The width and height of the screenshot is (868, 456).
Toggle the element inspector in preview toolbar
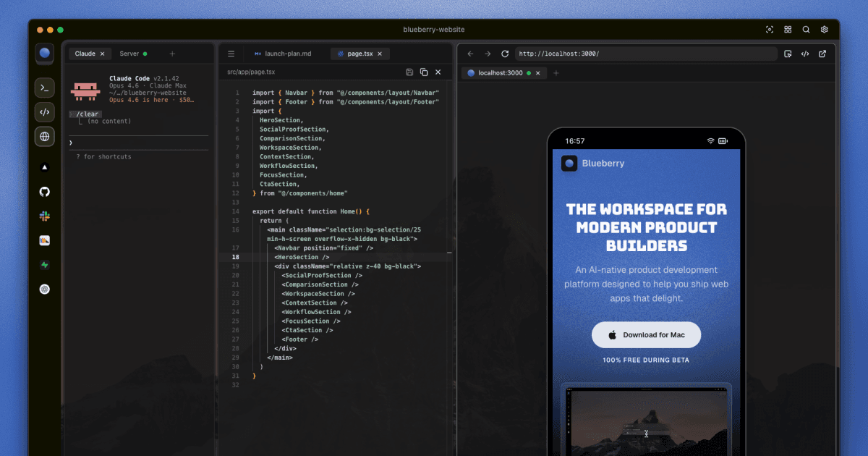pos(788,54)
